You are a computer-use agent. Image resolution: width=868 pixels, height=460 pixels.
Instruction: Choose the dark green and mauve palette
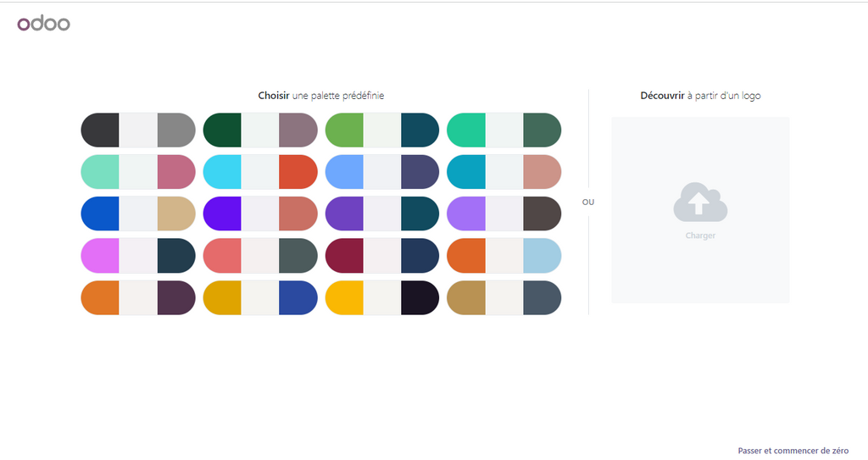[260, 130]
